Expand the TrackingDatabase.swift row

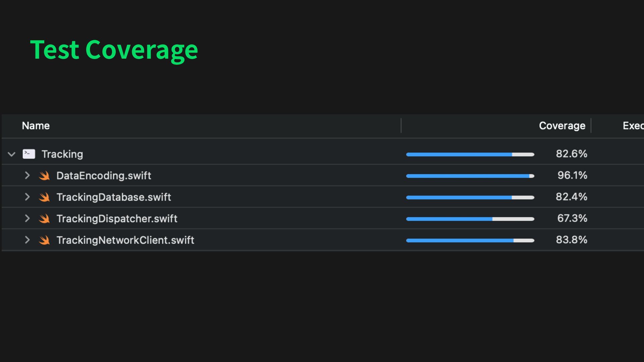point(27,197)
